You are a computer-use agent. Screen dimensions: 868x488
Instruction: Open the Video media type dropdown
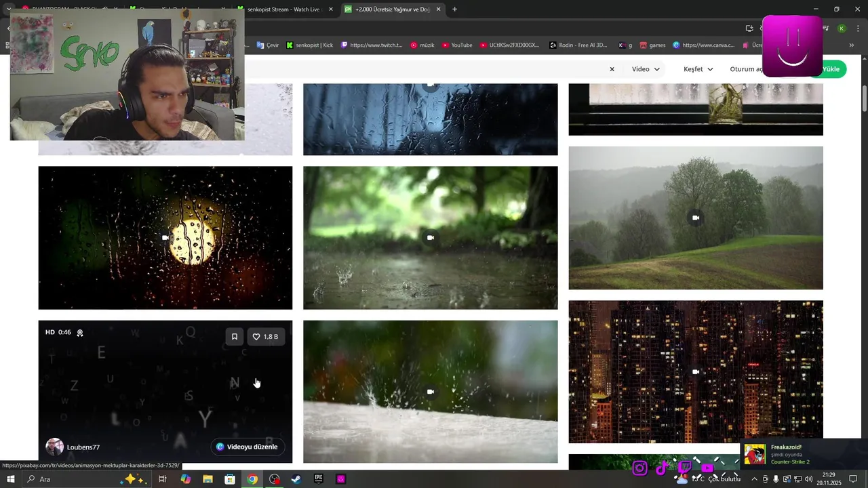[646, 69]
